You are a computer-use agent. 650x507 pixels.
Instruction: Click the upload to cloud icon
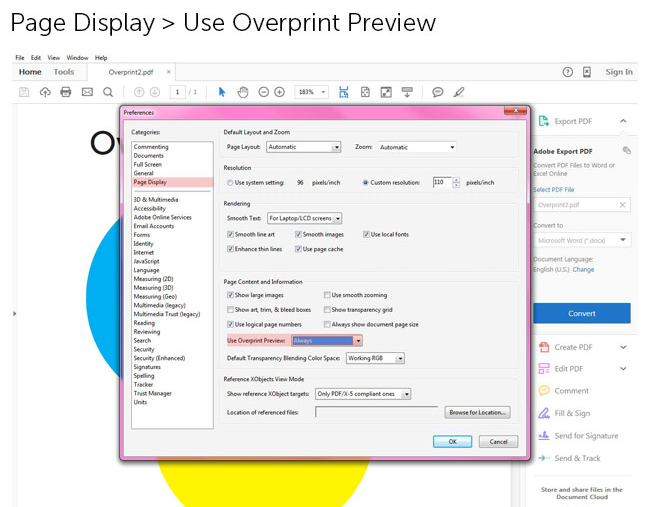(x=45, y=92)
